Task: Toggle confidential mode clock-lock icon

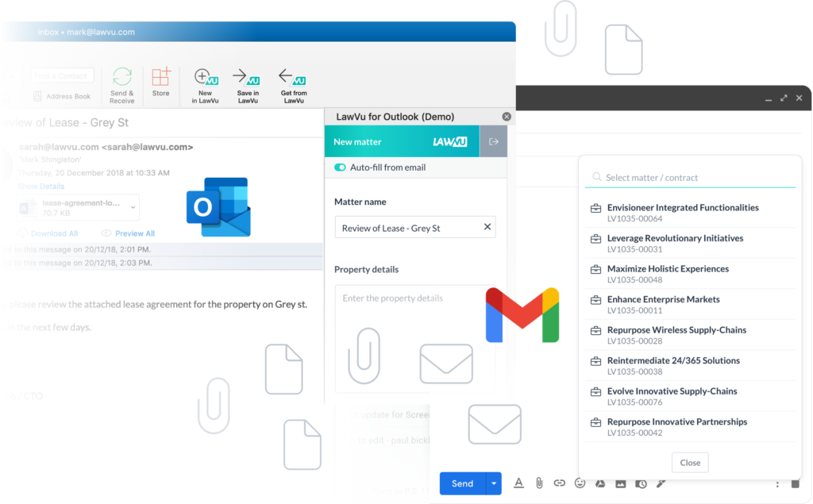Action: point(641,484)
